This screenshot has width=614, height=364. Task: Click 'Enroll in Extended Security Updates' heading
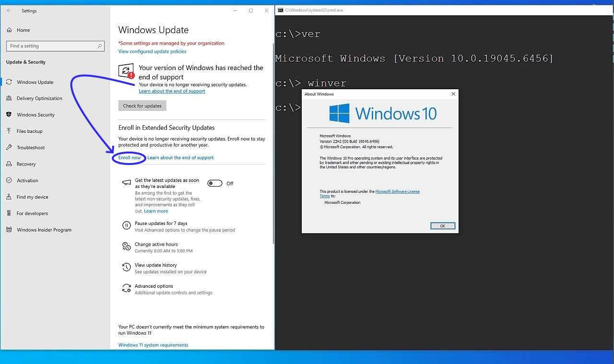click(166, 128)
